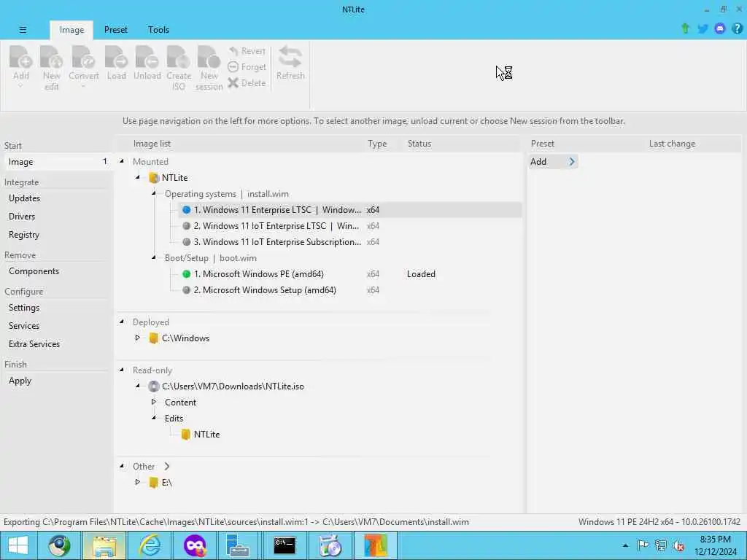747x560 pixels.
Task: Collapse the Deployed group
Action: pyautogui.click(x=122, y=322)
